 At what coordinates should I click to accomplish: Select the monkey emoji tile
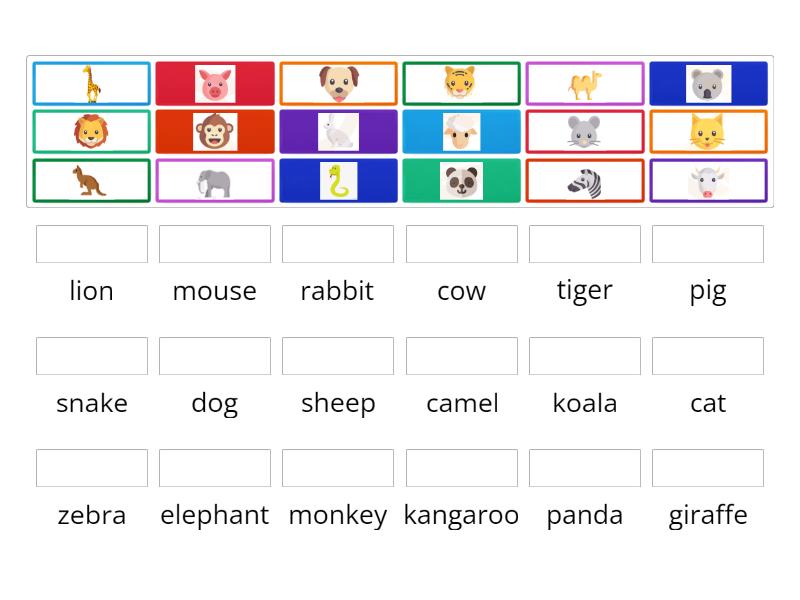coord(214,131)
